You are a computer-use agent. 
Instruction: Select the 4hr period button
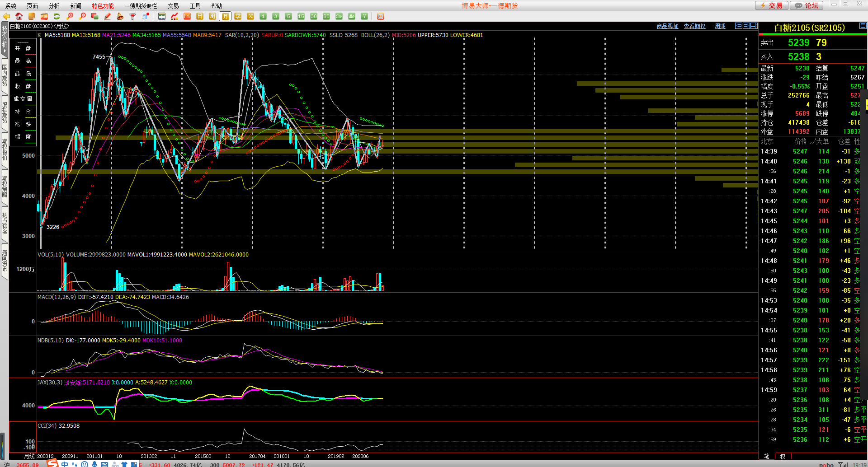tap(352, 16)
